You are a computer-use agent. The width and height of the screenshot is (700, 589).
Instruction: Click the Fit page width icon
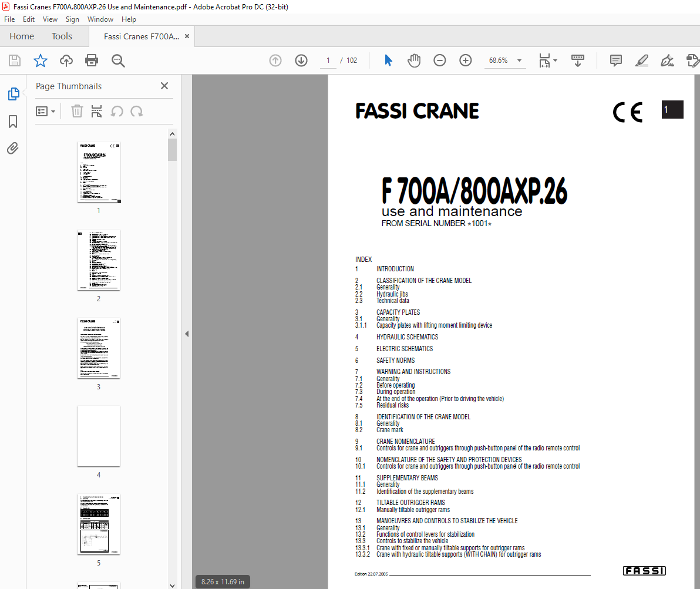544,60
